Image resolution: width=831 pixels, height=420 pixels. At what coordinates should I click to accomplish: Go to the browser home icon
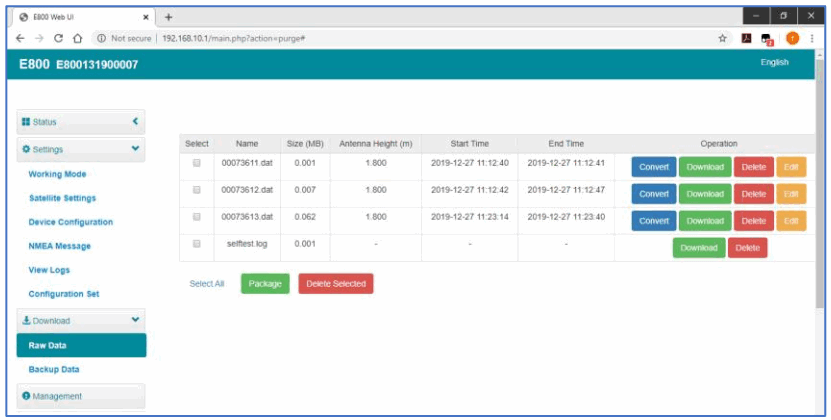(x=77, y=38)
